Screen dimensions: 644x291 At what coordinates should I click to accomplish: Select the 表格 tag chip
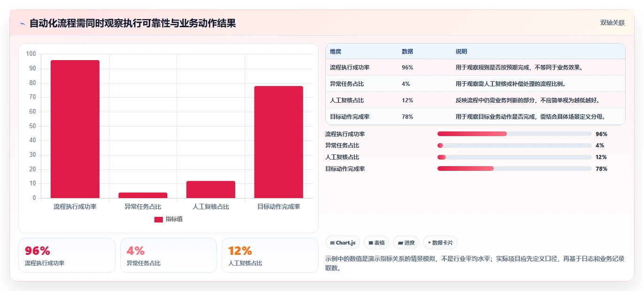click(376, 243)
